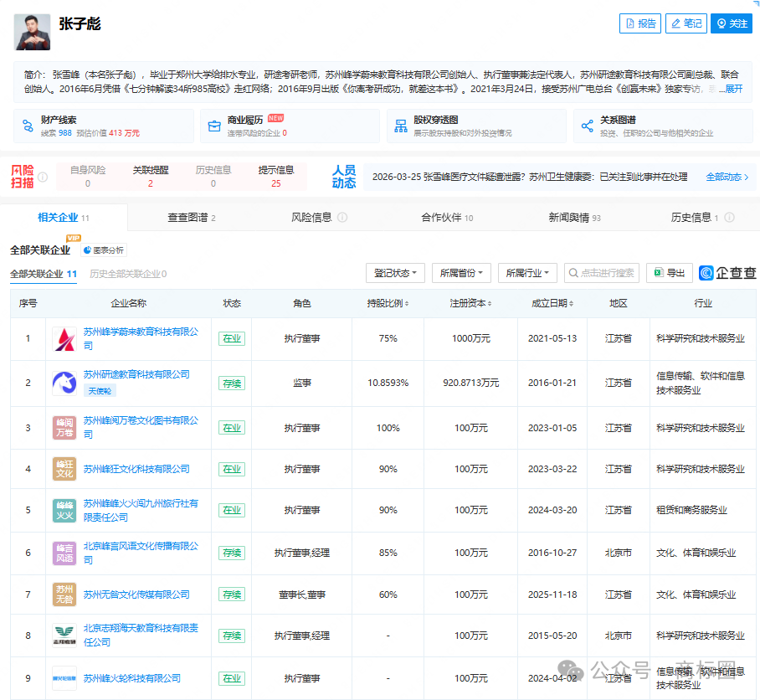Expand the biography with 展开 link
The image size is (760, 700).
734,89
